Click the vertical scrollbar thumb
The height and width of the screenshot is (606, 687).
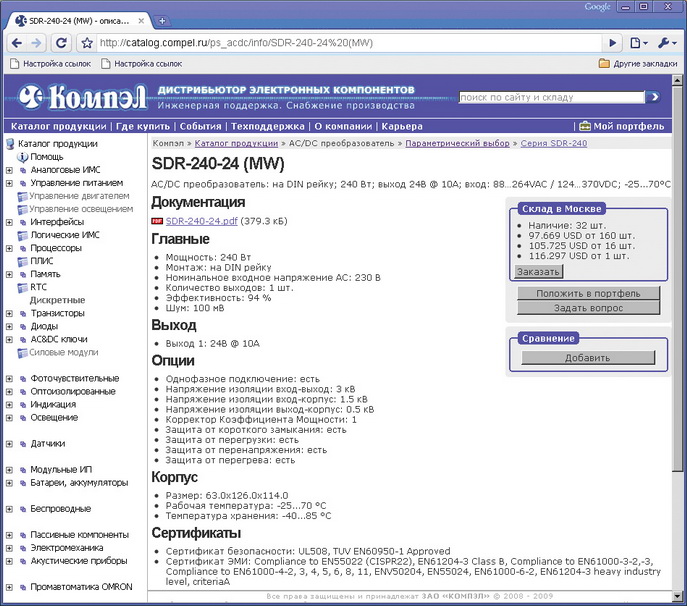pos(677,278)
